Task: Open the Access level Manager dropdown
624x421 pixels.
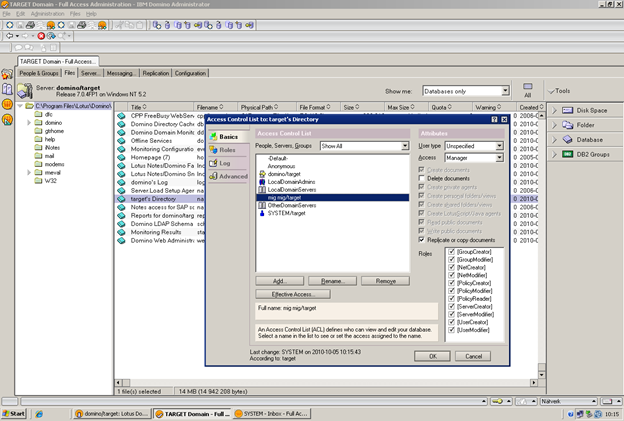Action: coord(499,158)
